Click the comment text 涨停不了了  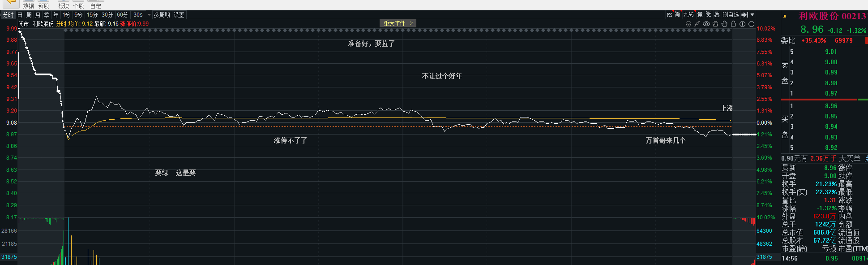(291, 140)
